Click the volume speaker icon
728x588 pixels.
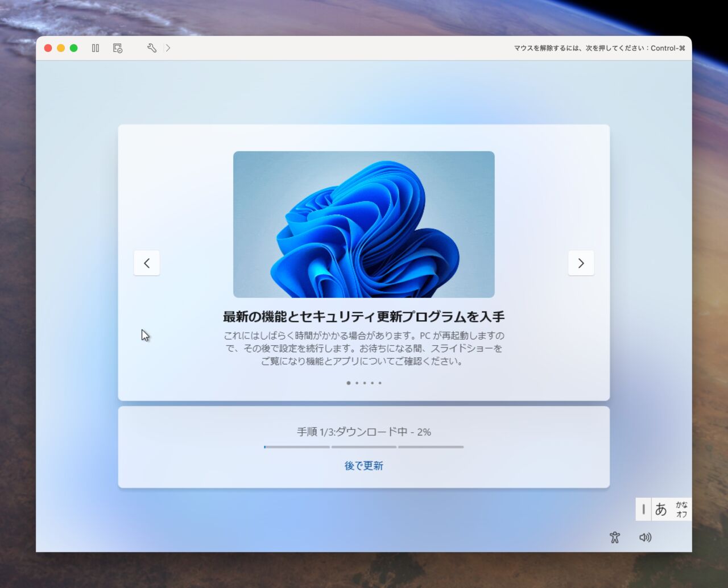point(645,537)
